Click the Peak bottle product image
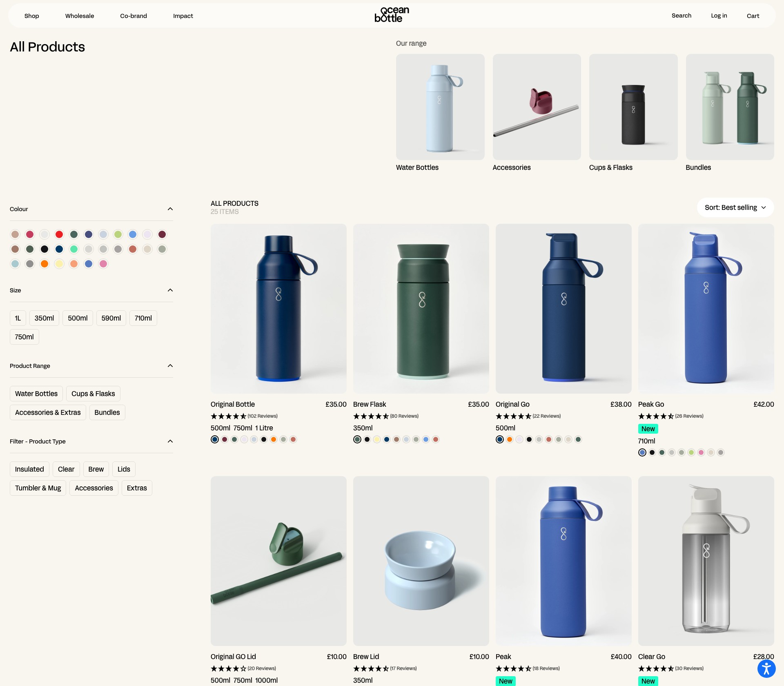 pyautogui.click(x=563, y=561)
